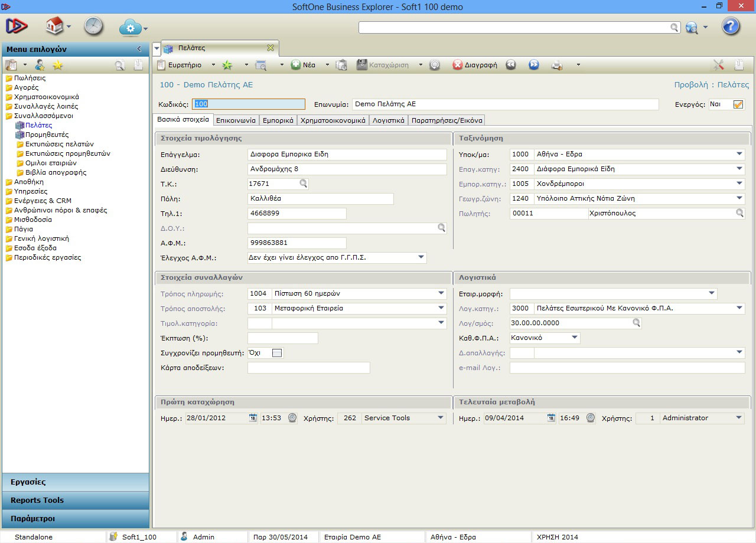Go to next record with forward arrow icon

(x=533, y=65)
